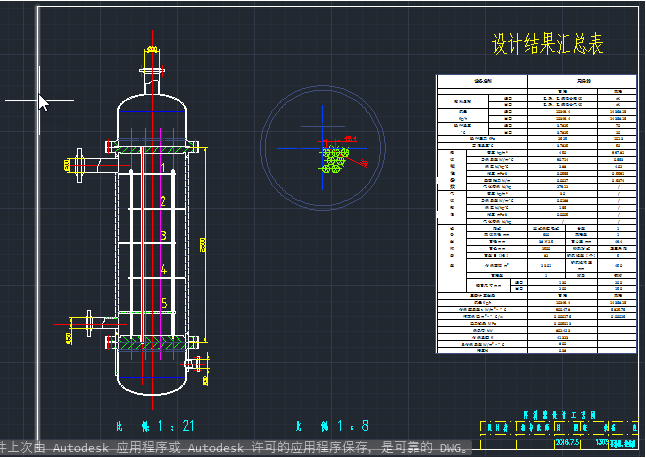Pick the yellow number 3 label
The image size is (646, 458).
tap(163, 235)
